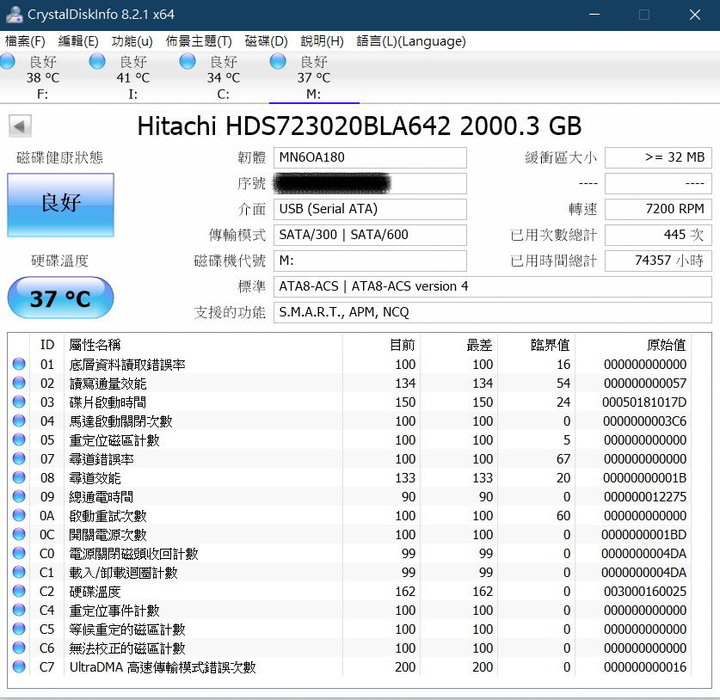Click status dot for attribute C0 row
The width and height of the screenshot is (720, 700).
tap(19, 553)
